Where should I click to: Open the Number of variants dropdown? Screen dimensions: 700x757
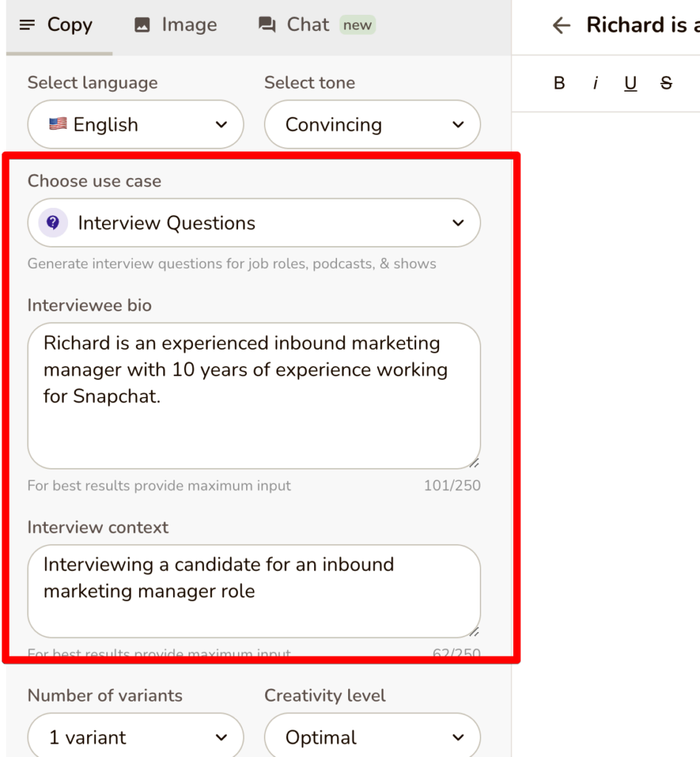(135, 737)
